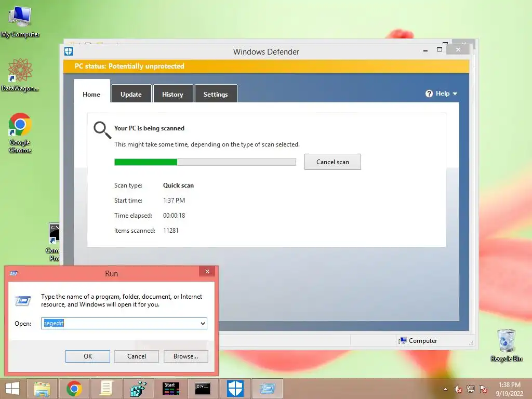
Task: Open the DataWagon desktop shortcut
Action: [x=20, y=75]
